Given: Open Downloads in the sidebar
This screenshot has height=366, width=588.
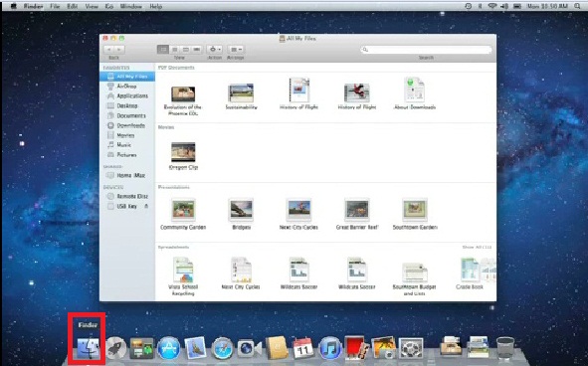Looking at the screenshot, I should click(x=127, y=125).
